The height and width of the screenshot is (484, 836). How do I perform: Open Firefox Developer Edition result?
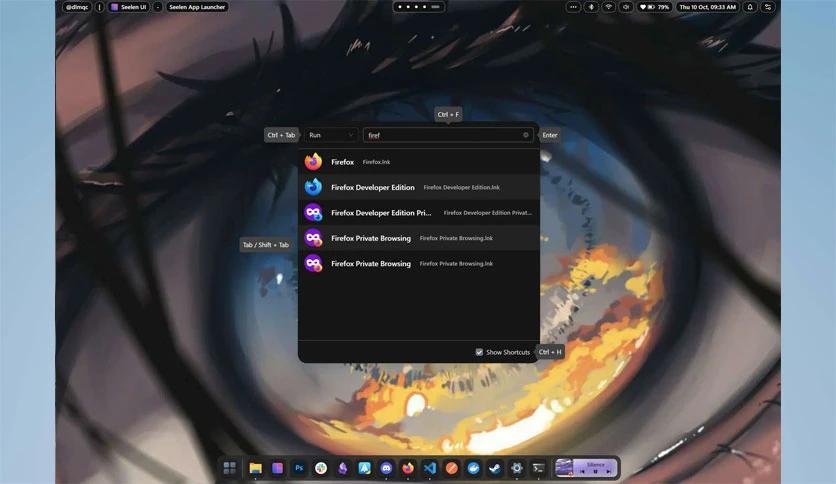(419, 187)
